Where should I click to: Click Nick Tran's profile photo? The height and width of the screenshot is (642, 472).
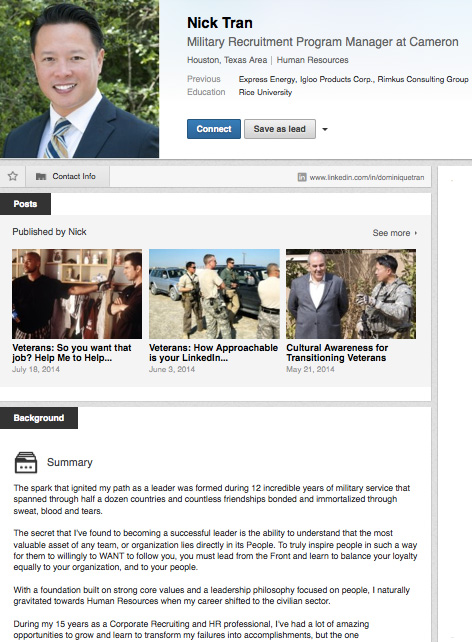[79, 79]
